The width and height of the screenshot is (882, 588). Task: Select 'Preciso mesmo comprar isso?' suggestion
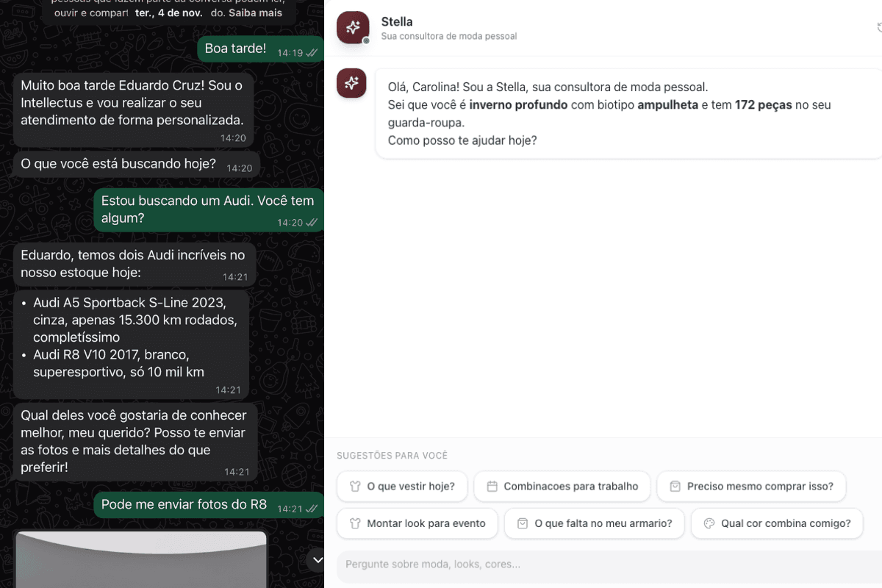(x=751, y=487)
